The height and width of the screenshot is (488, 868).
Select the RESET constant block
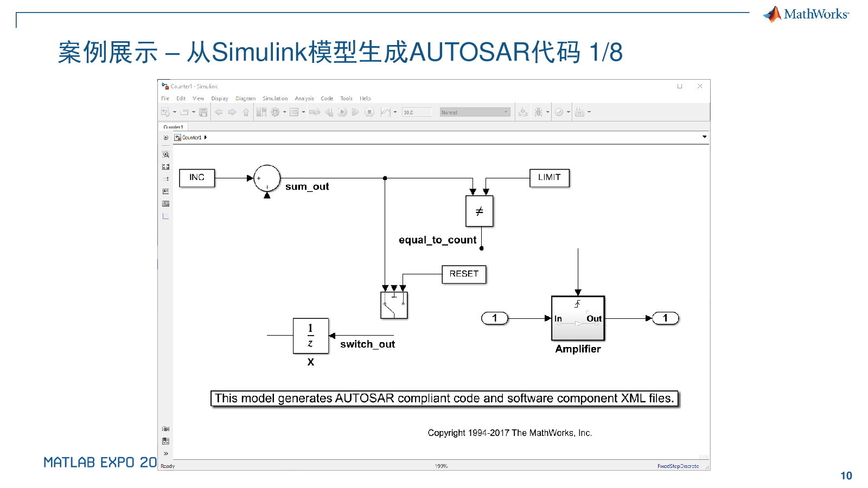coord(464,274)
